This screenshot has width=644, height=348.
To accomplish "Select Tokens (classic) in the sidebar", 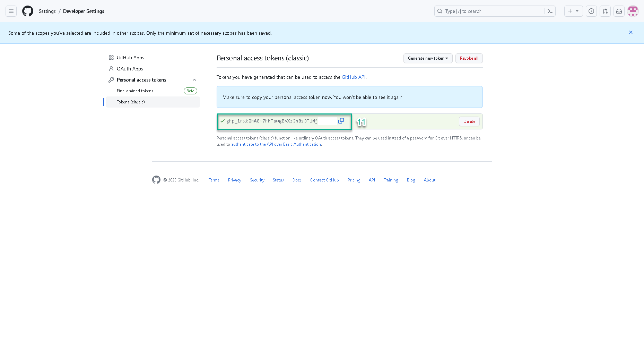I will (131, 102).
